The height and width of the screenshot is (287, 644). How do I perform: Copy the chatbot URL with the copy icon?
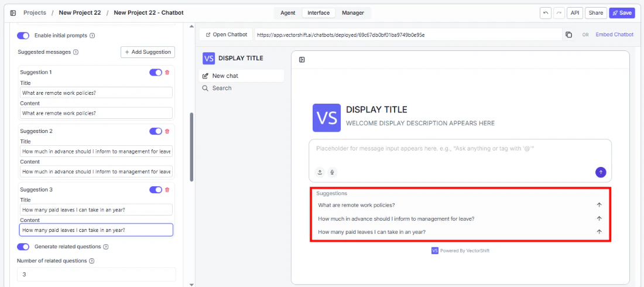pyautogui.click(x=569, y=35)
